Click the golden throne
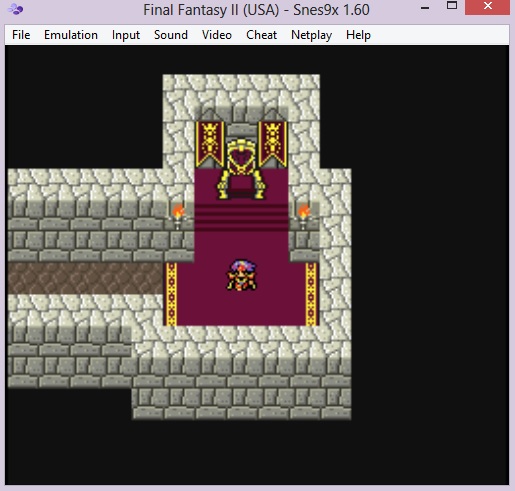Image resolution: width=515 pixels, height=491 pixels. [x=242, y=170]
